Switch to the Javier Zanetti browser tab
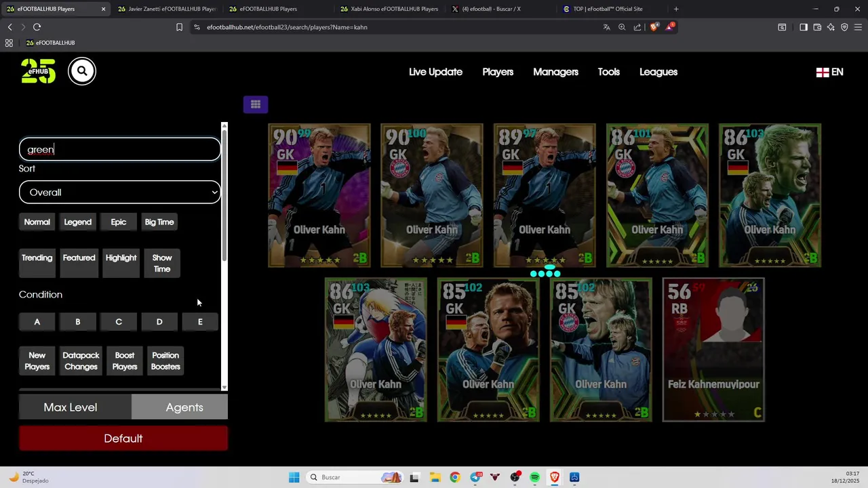The image size is (868, 488). point(166,9)
